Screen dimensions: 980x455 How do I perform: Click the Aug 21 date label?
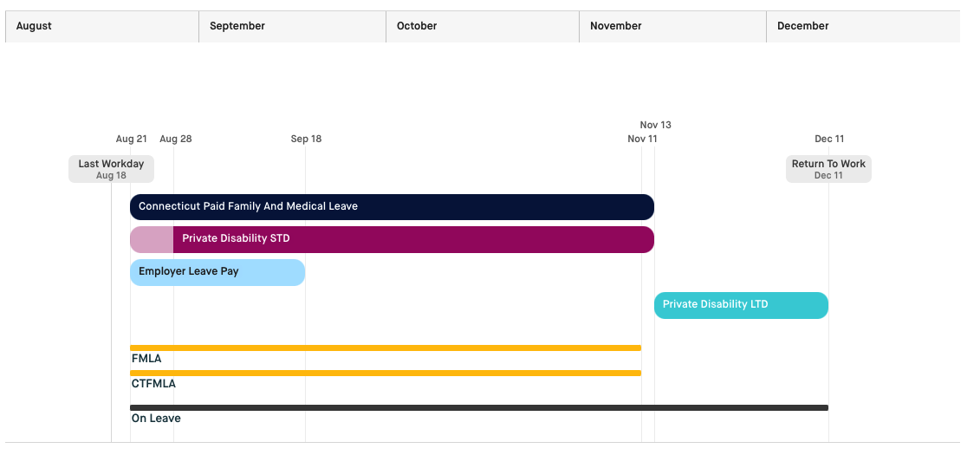[132, 139]
